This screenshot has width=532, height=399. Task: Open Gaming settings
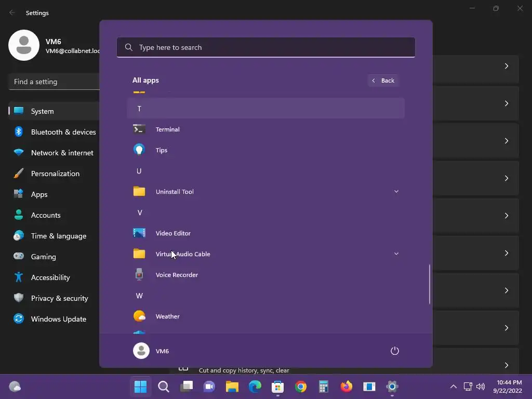point(54,257)
